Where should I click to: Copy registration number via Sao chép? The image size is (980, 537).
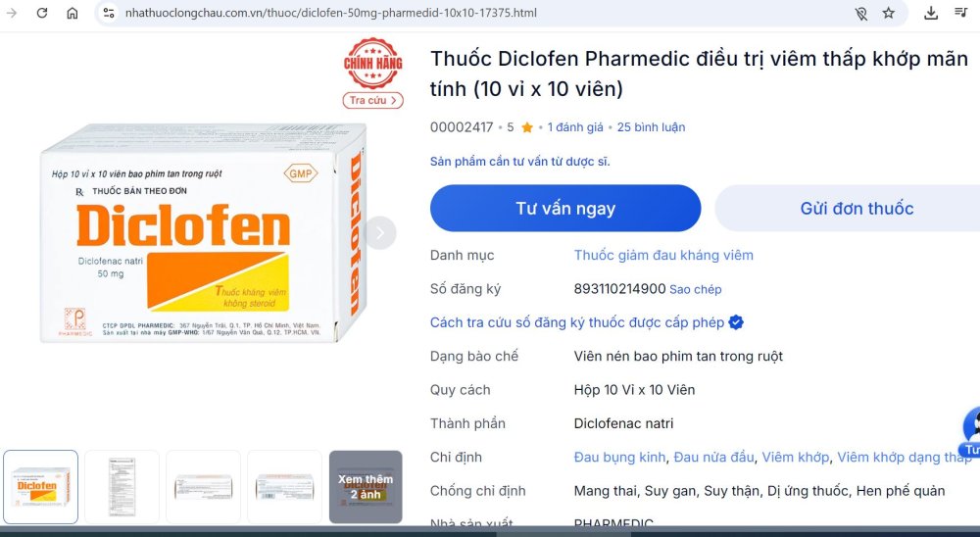[695, 289]
